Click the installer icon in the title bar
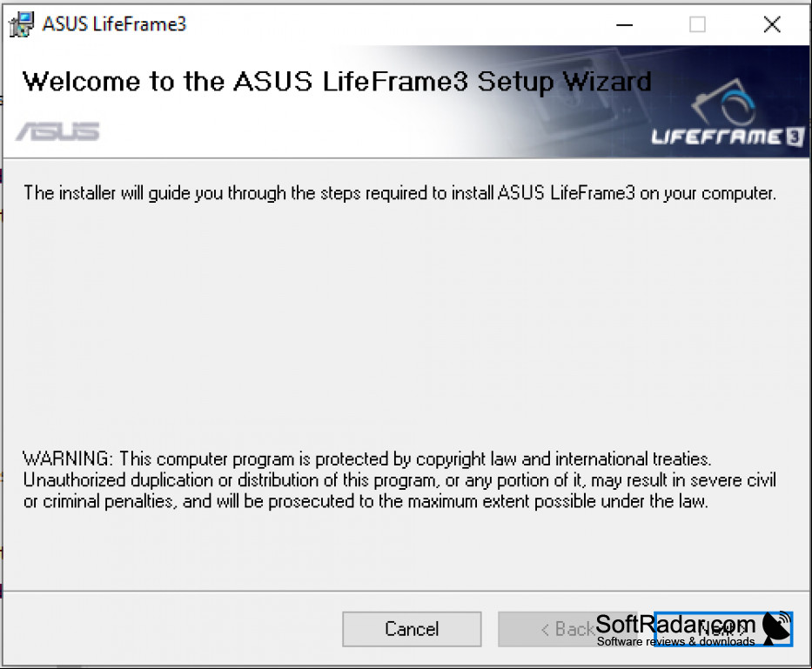The height and width of the screenshot is (669, 812). [22, 24]
